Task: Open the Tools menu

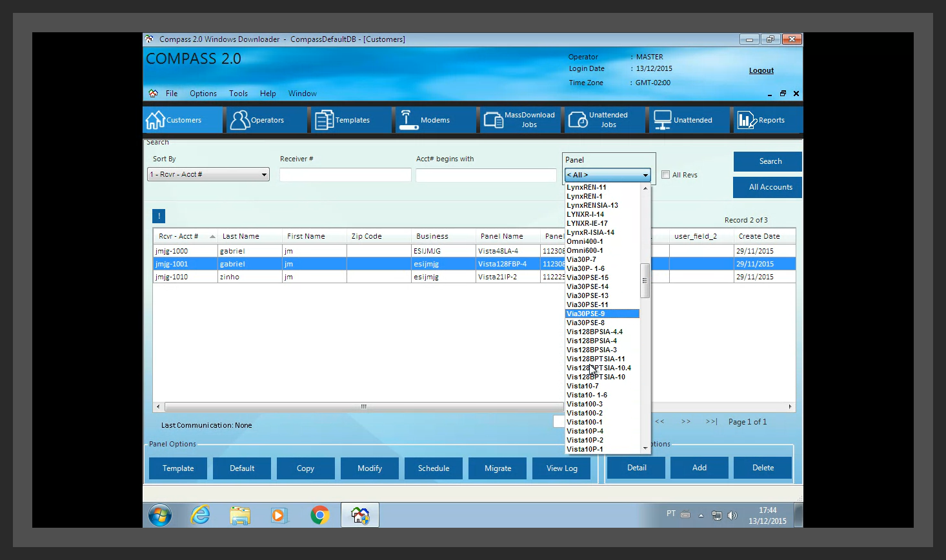Action: [x=238, y=94]
